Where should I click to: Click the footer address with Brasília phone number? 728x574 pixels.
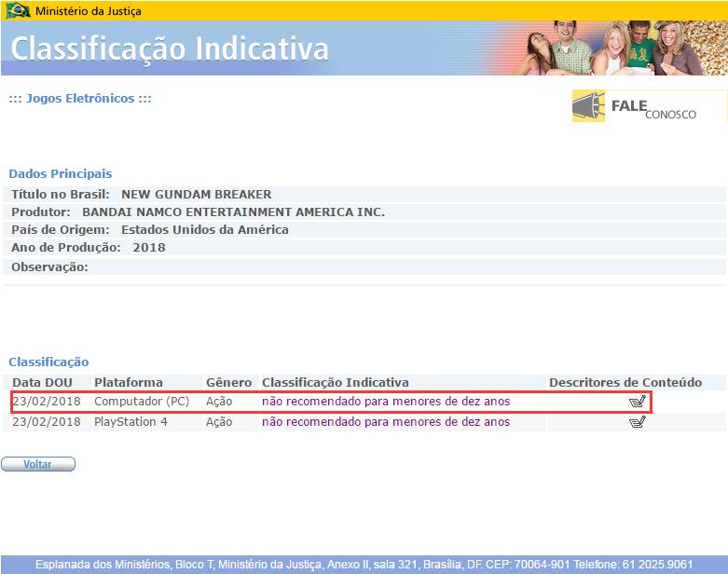point(364,565)
